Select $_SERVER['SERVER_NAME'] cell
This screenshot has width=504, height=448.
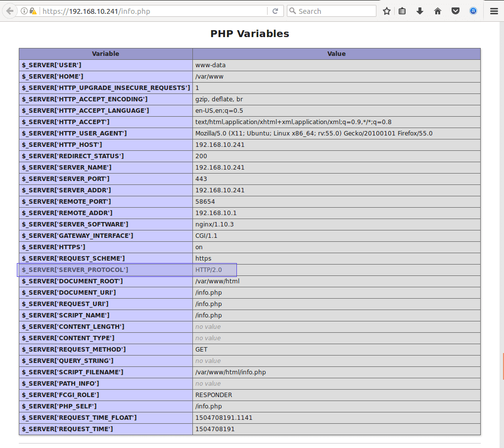click(x=105, y=168)
